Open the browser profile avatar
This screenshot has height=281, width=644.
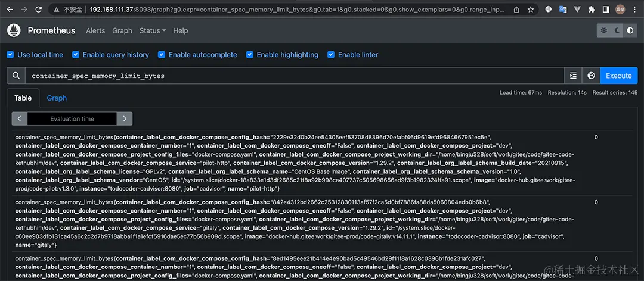click(620, 9)
